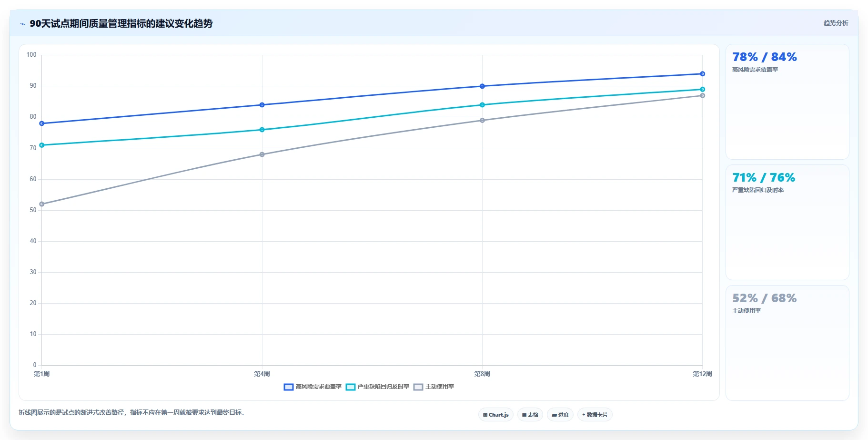Click the 71% / 76% value card

pyautogui.click(x=787, y=223)
